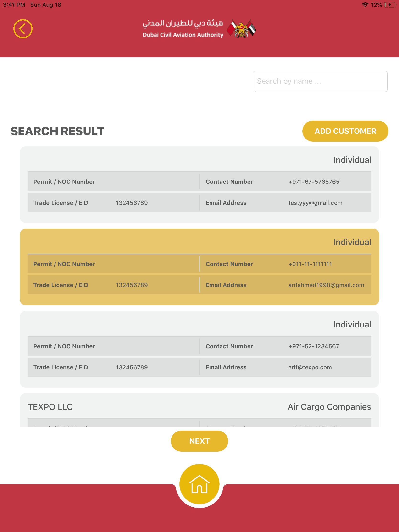Image resolution: width=399 pixels, height=532 pixels.
Task: Tap the Dubai Civil Aviation Authority title text
Action: coord(183,35)
